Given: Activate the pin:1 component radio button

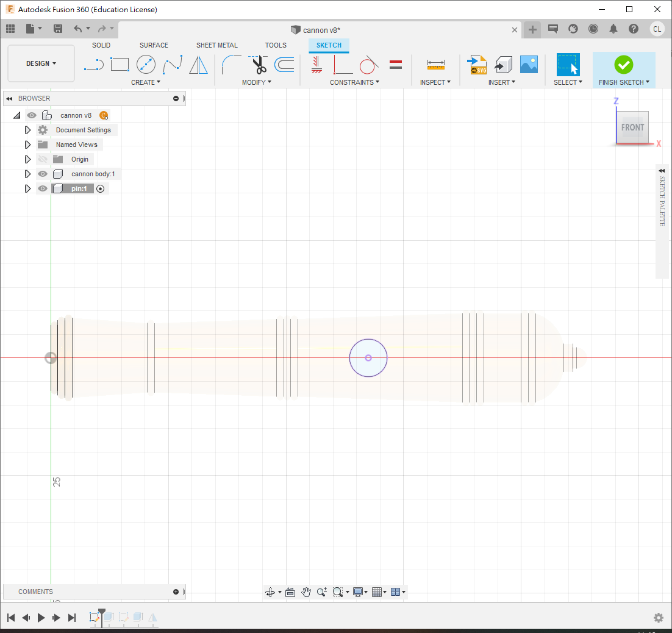Looking at the screenshot, I should click(x=101, y=189).
